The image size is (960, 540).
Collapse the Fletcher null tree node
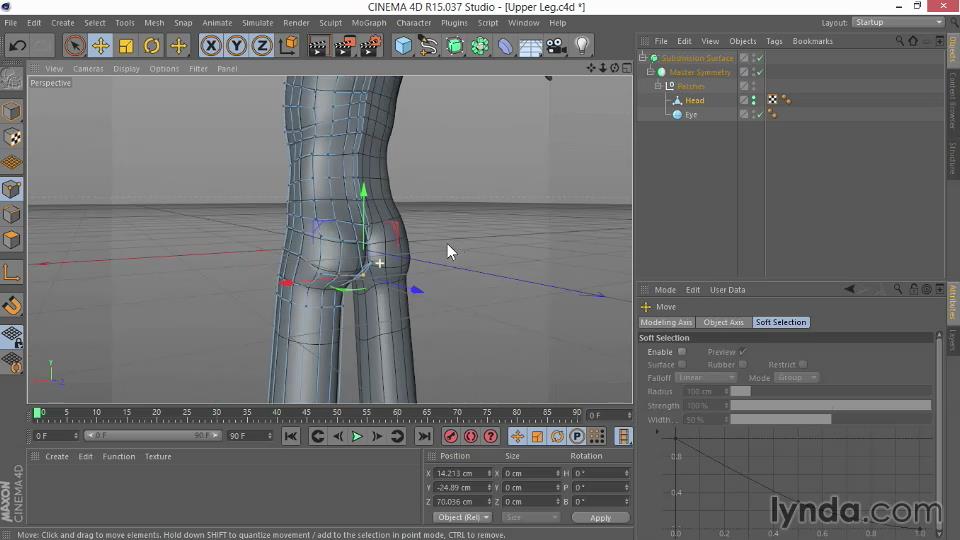658,86
